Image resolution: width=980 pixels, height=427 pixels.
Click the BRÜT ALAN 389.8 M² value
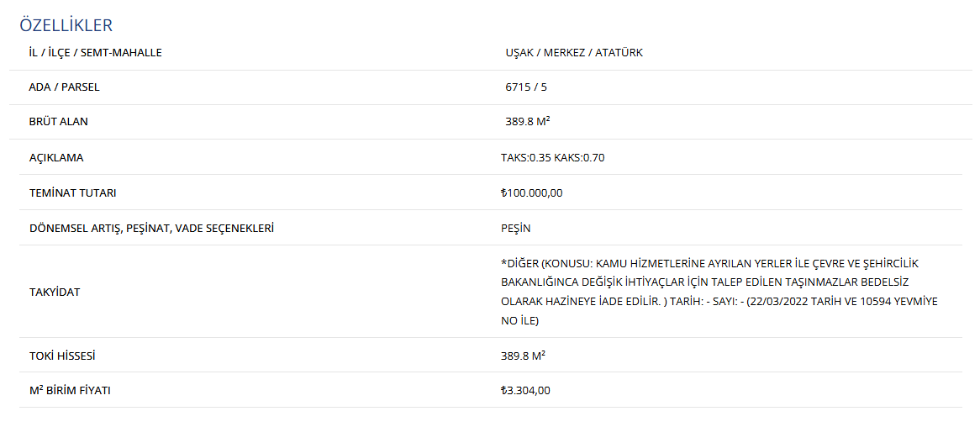[528, 122]
